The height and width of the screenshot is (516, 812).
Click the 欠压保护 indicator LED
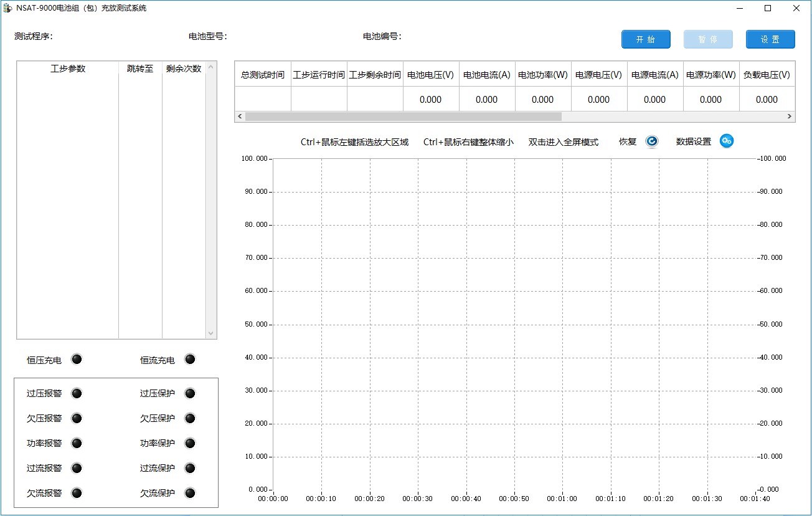190,418
